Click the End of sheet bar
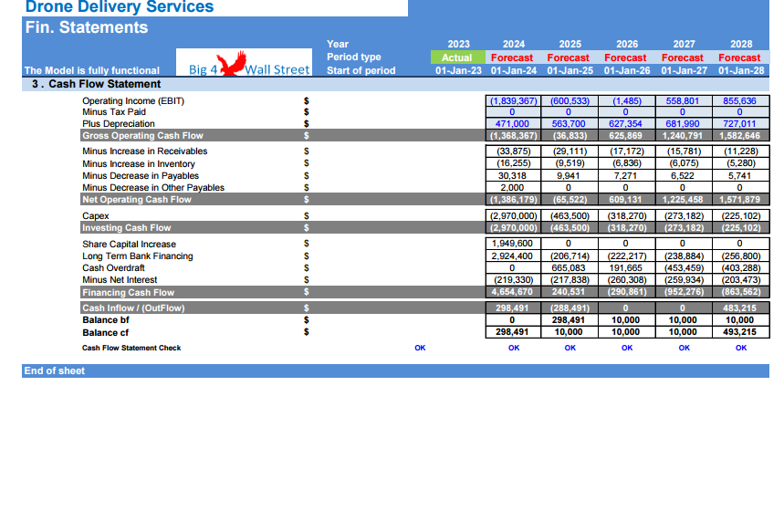This screenshot has width=784, height=532. tap(395, 371)
